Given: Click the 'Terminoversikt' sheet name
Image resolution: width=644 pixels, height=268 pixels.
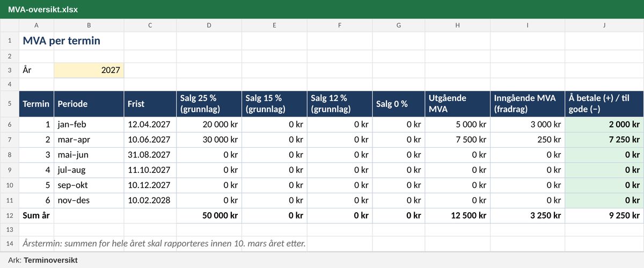Looking at the screenshot, I should [x=50, y=260].
